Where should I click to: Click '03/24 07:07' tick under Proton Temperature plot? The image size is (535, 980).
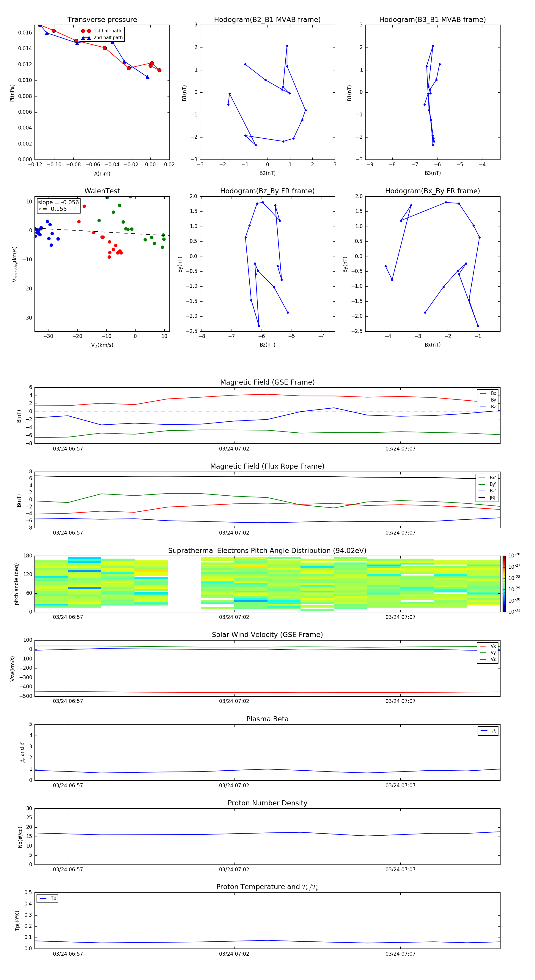point(400,954)
